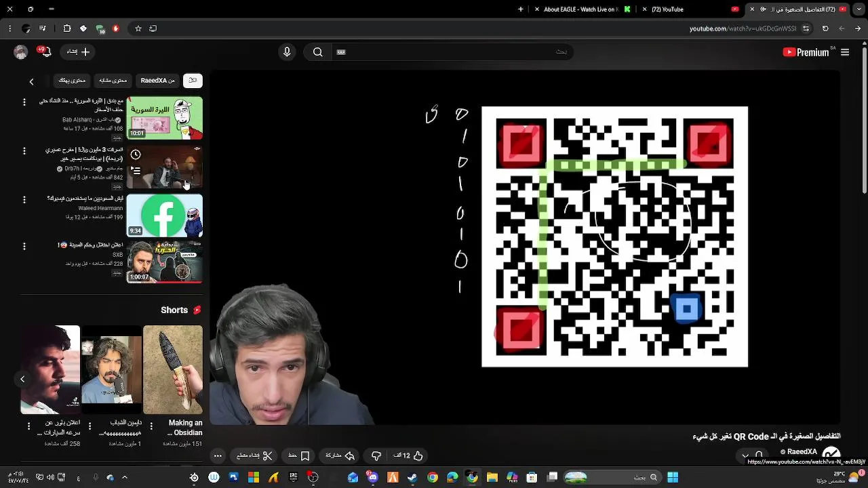The image size is (868, 488).
Task: Click the browser reload button
Action: pos(825,28)
